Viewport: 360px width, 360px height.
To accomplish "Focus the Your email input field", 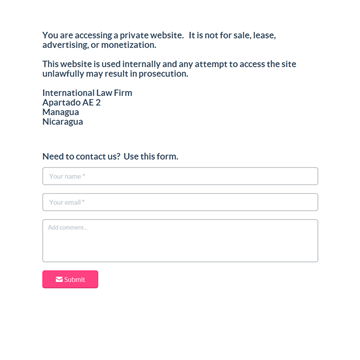I will point(180,202).
